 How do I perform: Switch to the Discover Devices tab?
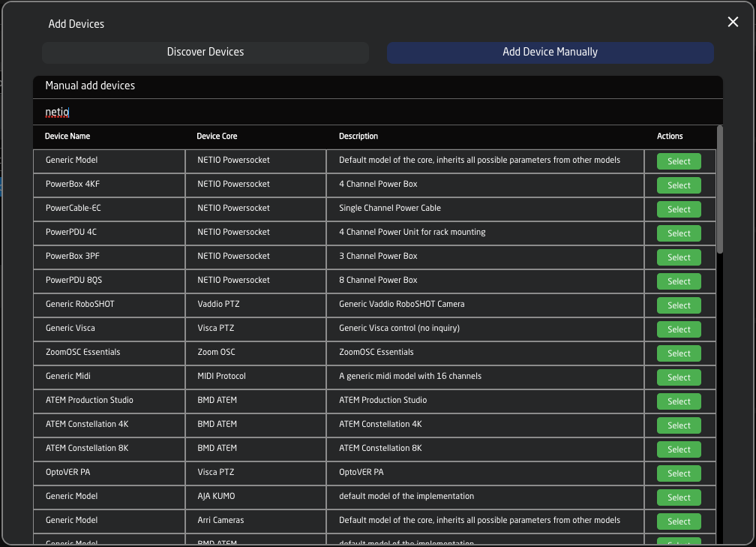pyautogui.click(x=205, y=52)
